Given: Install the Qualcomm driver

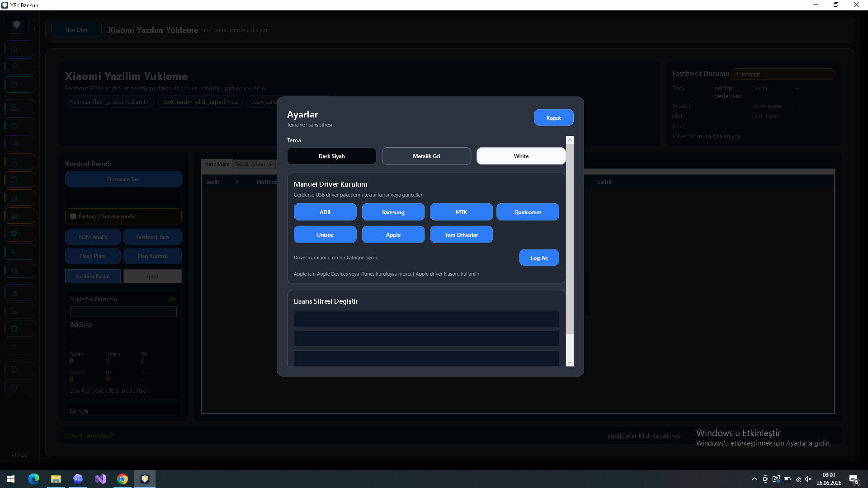Looking at the screenshot, I should pyautogui.click(x=528, y=212).
